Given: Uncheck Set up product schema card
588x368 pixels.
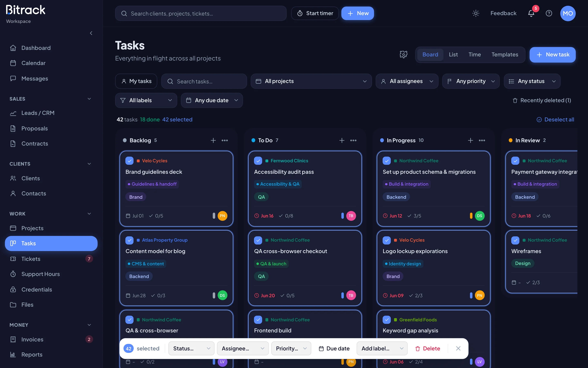Looking at the screenshot, I should click(x=386, y=161).
